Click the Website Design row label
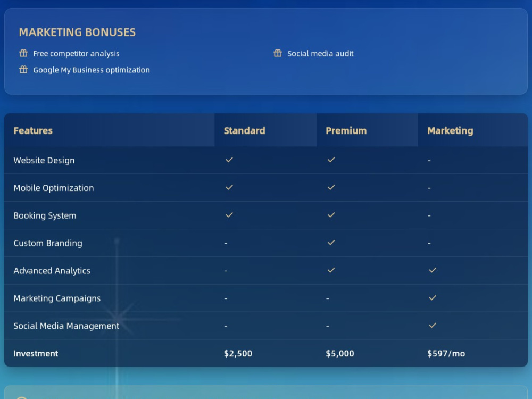This screenshot has width=532, height=399. tap(44, 161)
